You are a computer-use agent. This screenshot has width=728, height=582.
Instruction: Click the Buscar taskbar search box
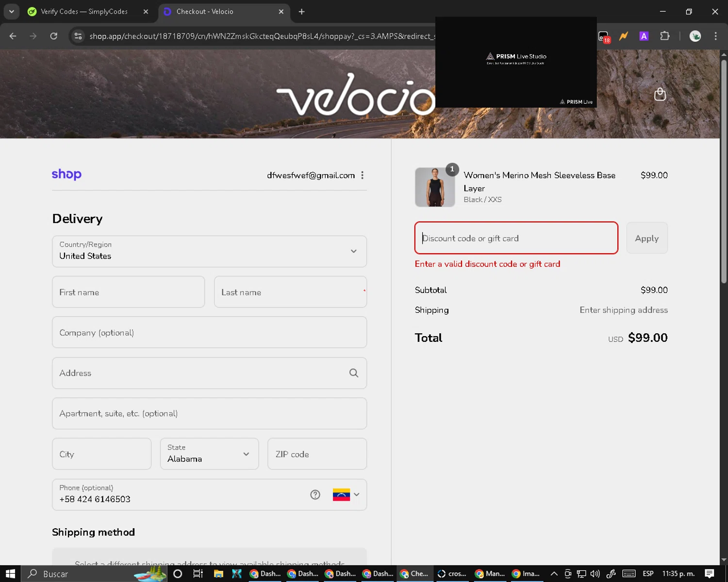[x=95, y=574]
